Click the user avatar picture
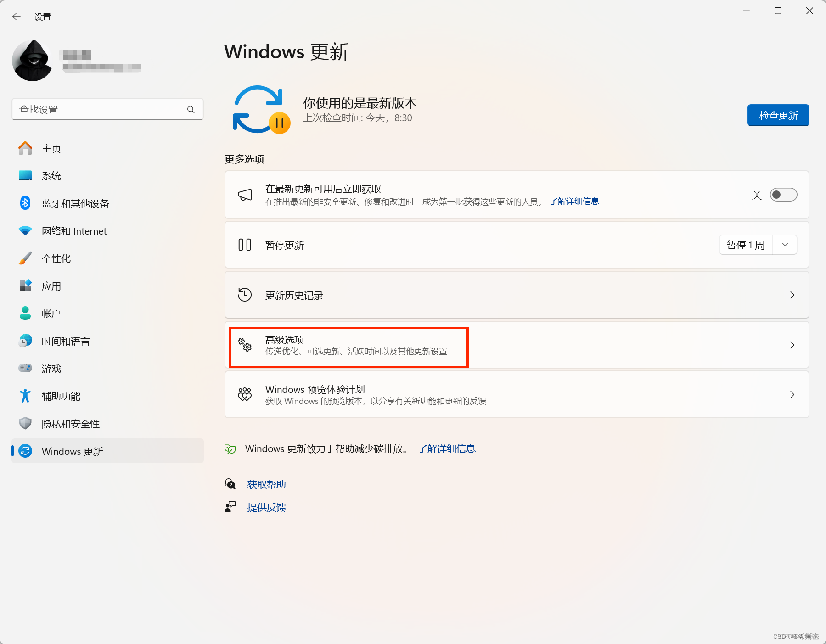 point(33,61)
